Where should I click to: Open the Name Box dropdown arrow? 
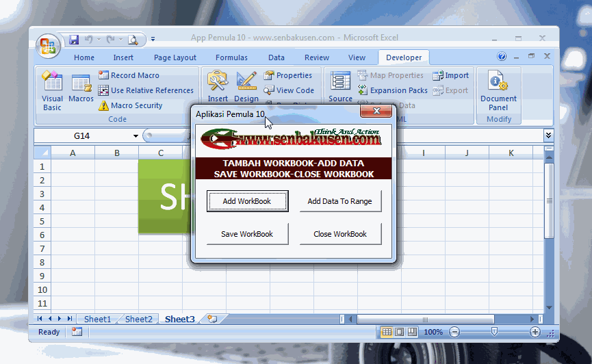pyautogui.click(x=136, y=136)
